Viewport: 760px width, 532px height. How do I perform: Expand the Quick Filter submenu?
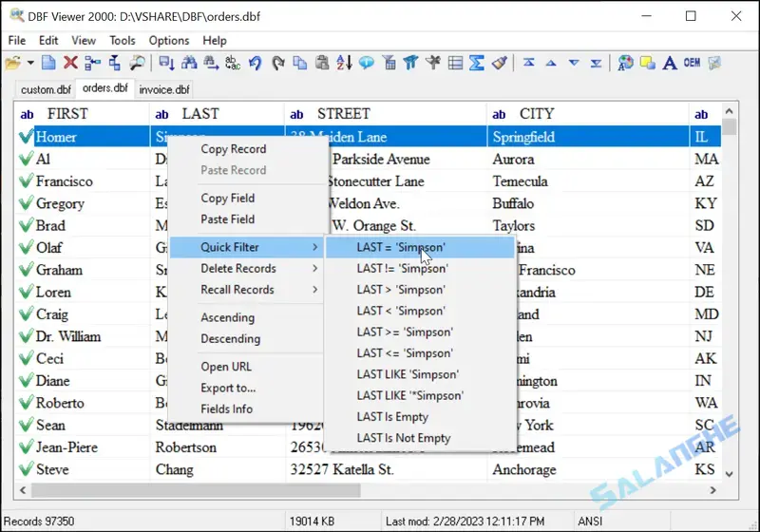point(246,247)
